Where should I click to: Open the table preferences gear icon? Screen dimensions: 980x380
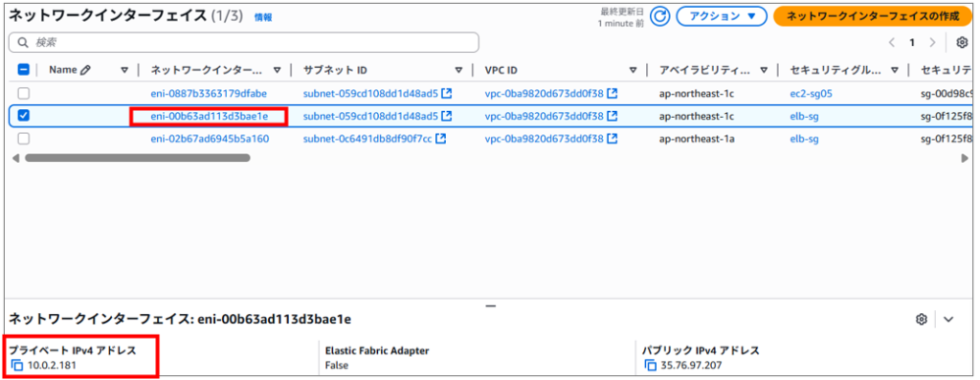(x=963, y=42)
